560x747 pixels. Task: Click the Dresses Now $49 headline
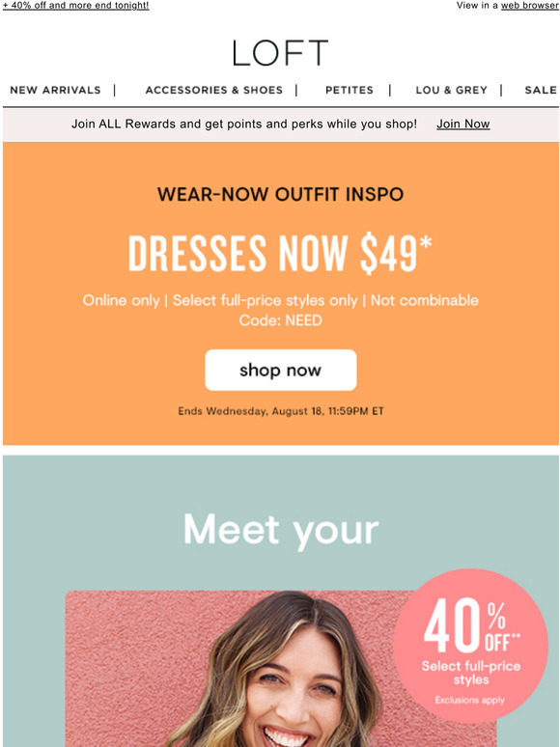click(x=280, y=255)
